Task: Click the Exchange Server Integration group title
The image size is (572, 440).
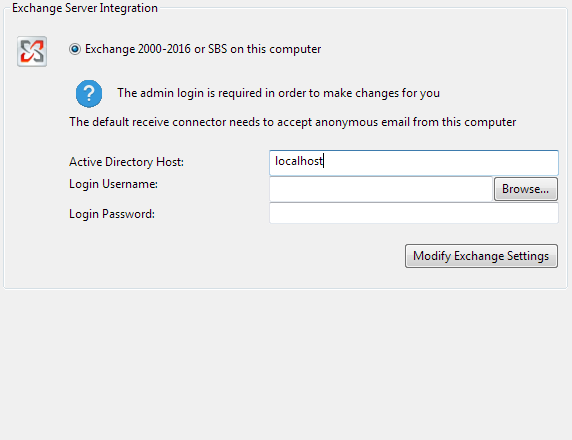Action: (x=85, y=8)
